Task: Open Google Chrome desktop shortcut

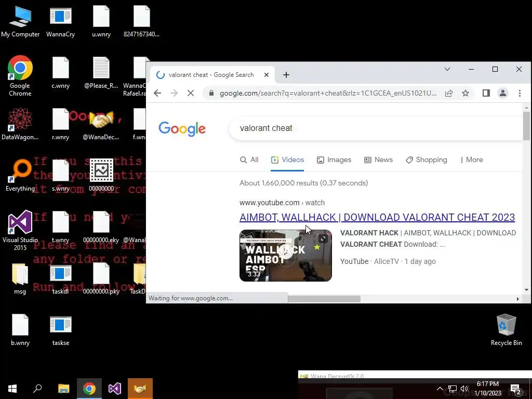Action: click(x=20, y=75)
